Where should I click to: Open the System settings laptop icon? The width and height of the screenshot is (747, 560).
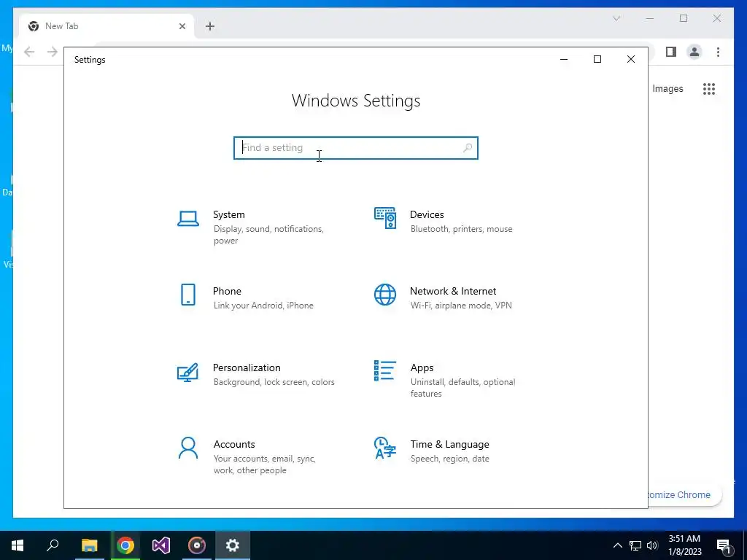pos(187,219)
